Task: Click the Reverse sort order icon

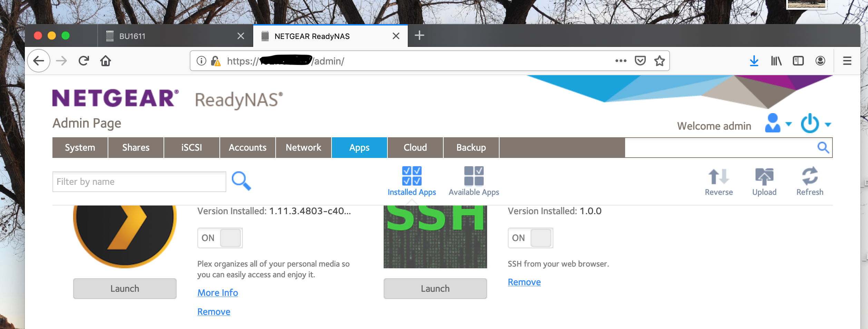Action: point(719,181)
